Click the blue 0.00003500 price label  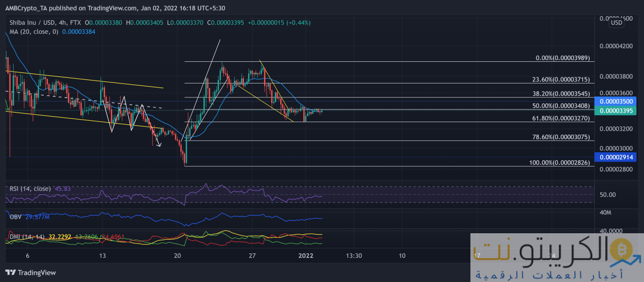[x=615, y=101]
